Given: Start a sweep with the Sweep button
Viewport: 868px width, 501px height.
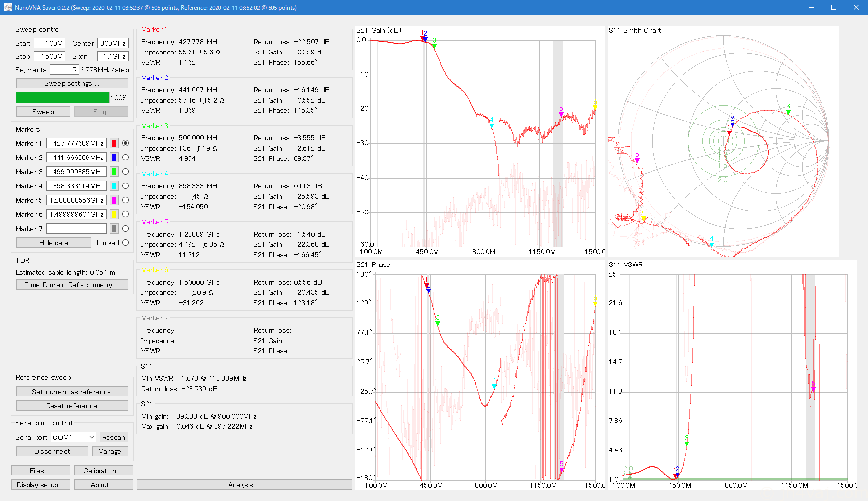Looking at the screenshot, I should pos(43,112).
